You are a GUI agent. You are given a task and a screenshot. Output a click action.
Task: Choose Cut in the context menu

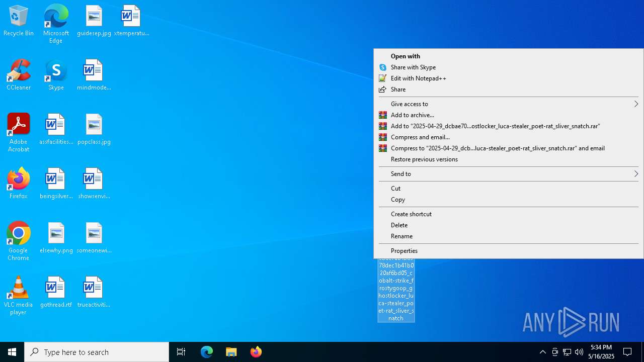pyautogui.click(x=508, y=189)
